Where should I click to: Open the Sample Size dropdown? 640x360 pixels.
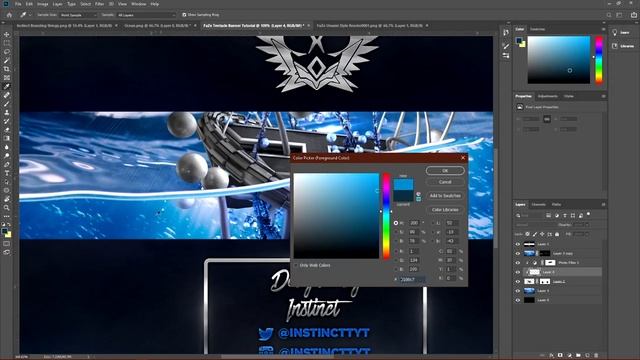click(x=78, y=15)
